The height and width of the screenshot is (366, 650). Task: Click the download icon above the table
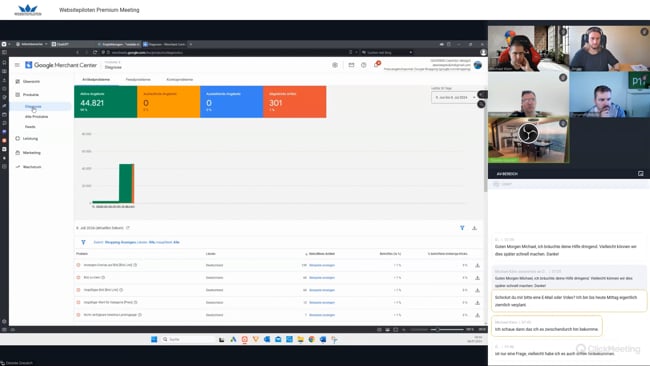[474, 228]
